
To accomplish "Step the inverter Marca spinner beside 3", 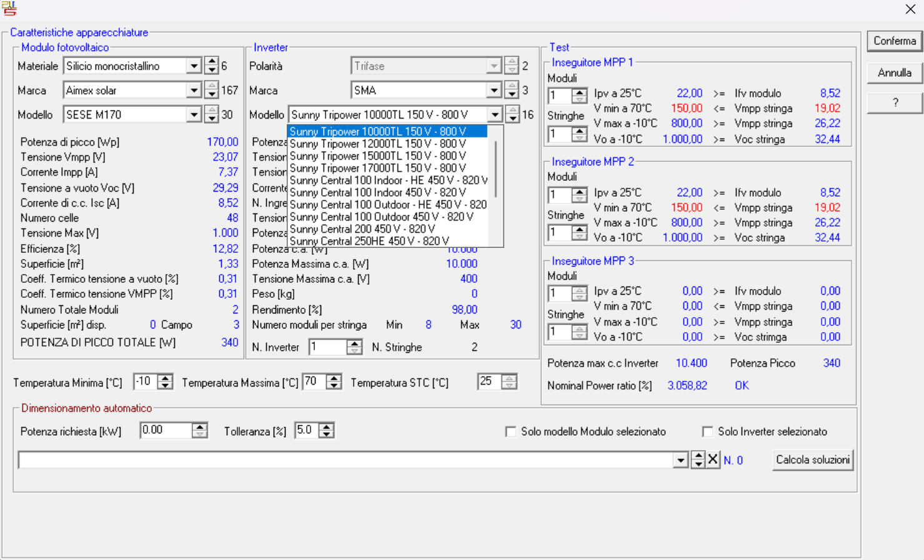I will [x=512, y=91].
